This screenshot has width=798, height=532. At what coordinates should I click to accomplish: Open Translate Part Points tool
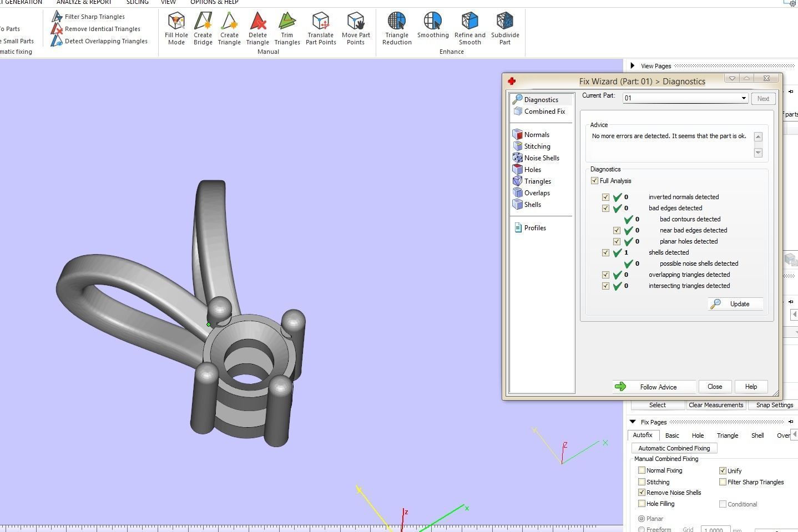pyautogui.click(x=321, y=29)
